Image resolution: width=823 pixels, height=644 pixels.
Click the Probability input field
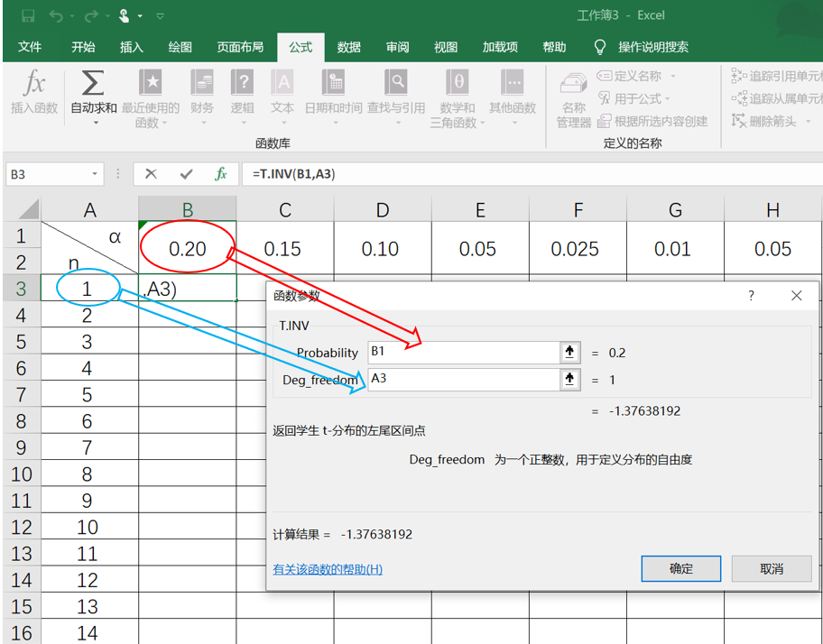pyautogui.click(x=464, y=353)
